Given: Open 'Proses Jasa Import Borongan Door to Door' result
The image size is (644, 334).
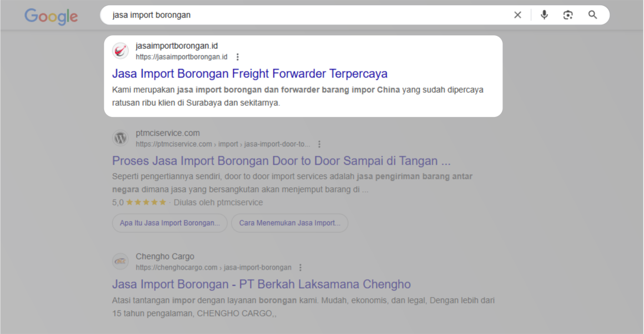Looking at the screenshot, I should pyautogui.click(x=281, y=161).
